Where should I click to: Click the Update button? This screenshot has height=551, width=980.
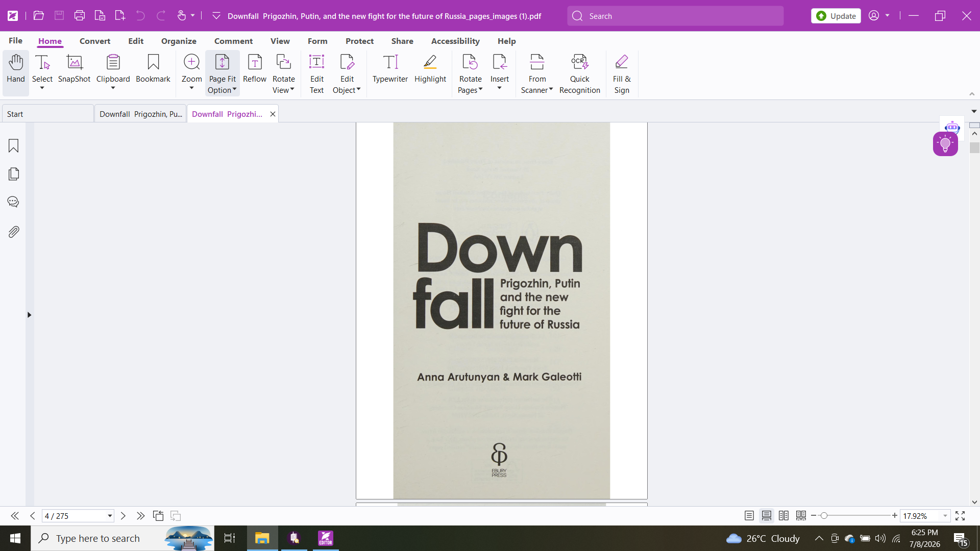coord(836,16)
